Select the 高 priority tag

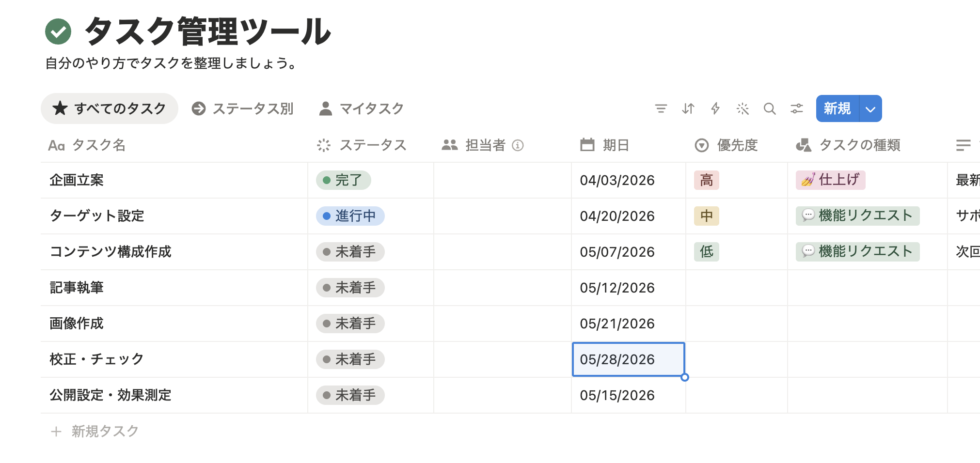tap(707, 180)
